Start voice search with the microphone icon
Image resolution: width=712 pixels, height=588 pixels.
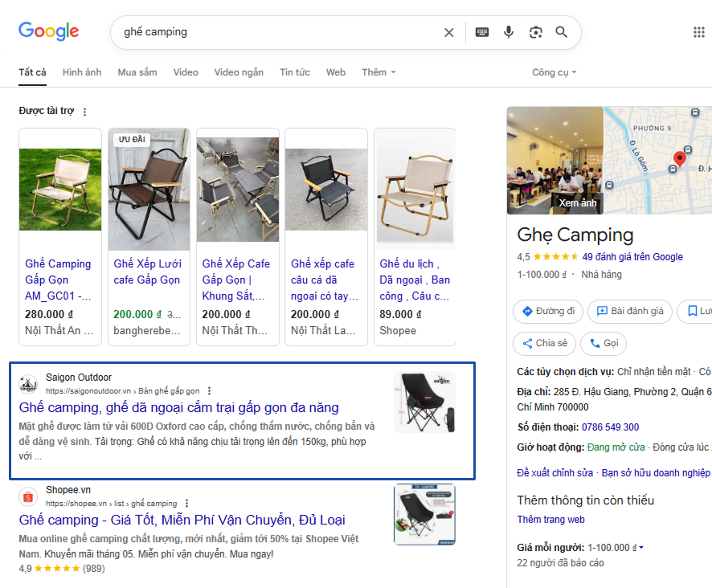tap(509, 32)
